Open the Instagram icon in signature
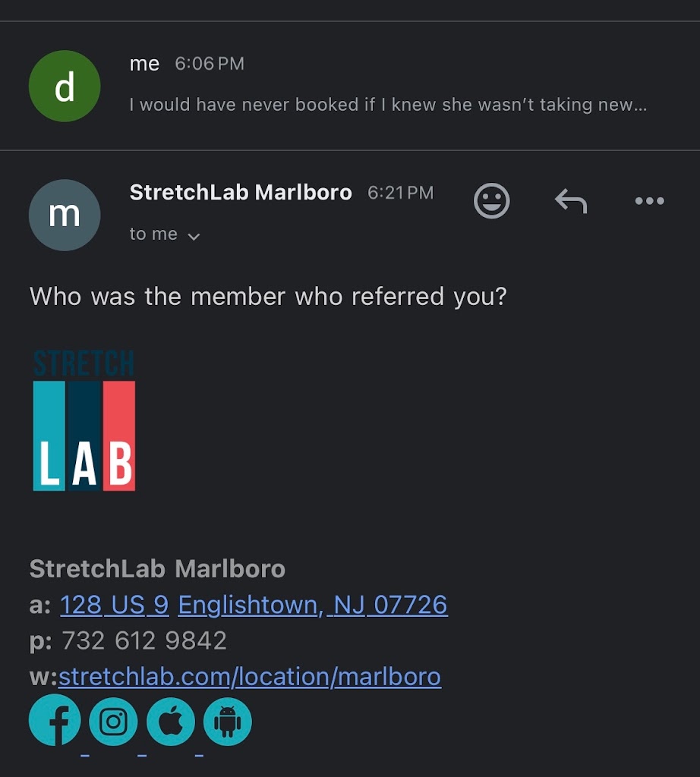This screenshot has width=700, height=777. click(113, 721)
